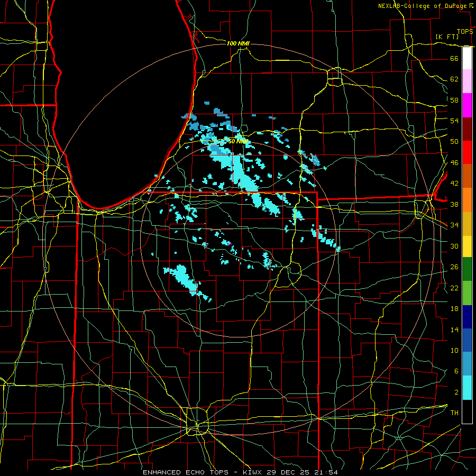Viewport: 476px width, 476px height.
Task: Click the 26 value in the legend
Action: pos(454,267)
